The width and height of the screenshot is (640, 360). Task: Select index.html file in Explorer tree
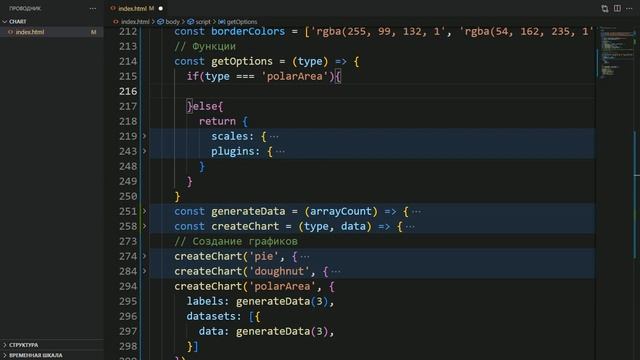(52, 32)
